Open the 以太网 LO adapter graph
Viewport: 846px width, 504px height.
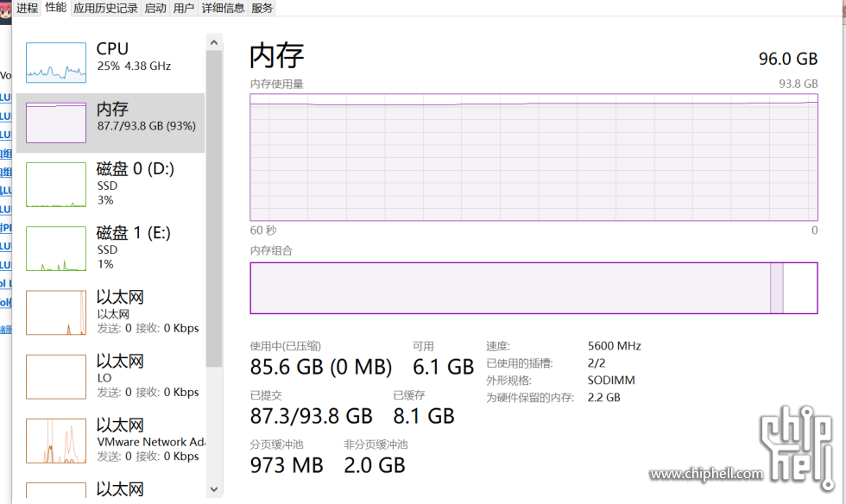[x=56, y=376]
